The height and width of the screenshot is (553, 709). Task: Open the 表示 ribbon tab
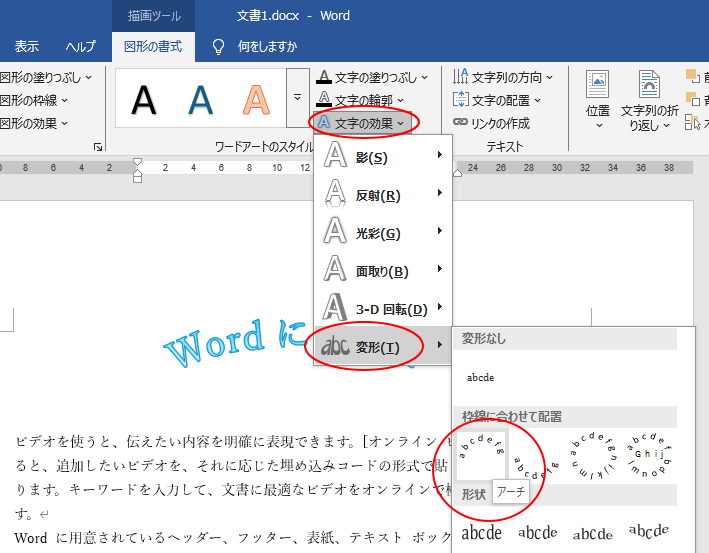(x=26, y=46)
